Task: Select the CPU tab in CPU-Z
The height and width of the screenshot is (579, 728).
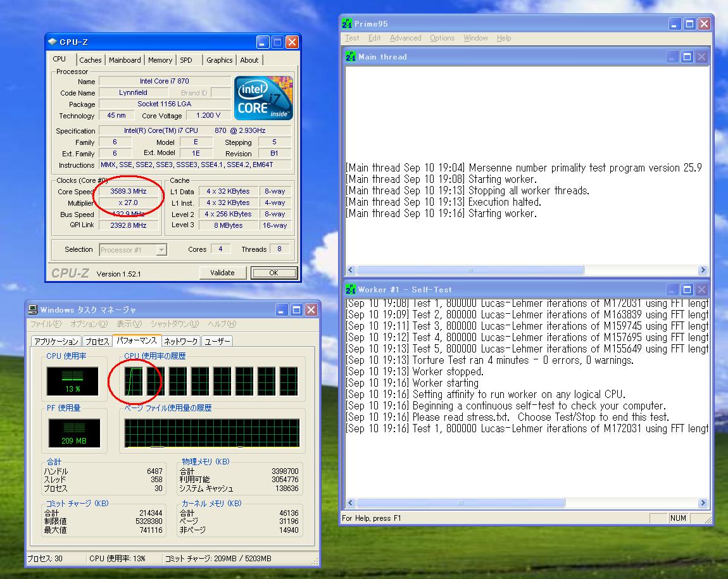Action: 60,59
